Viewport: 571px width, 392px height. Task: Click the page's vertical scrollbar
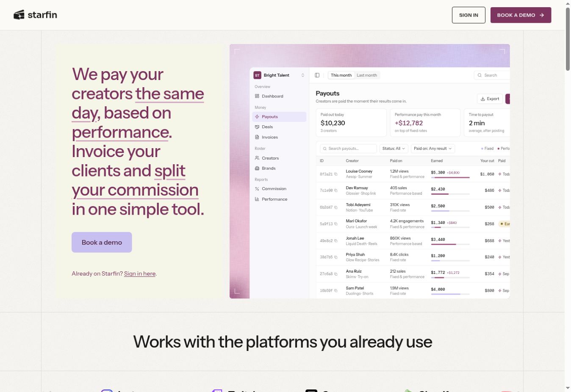coord(568,39)
